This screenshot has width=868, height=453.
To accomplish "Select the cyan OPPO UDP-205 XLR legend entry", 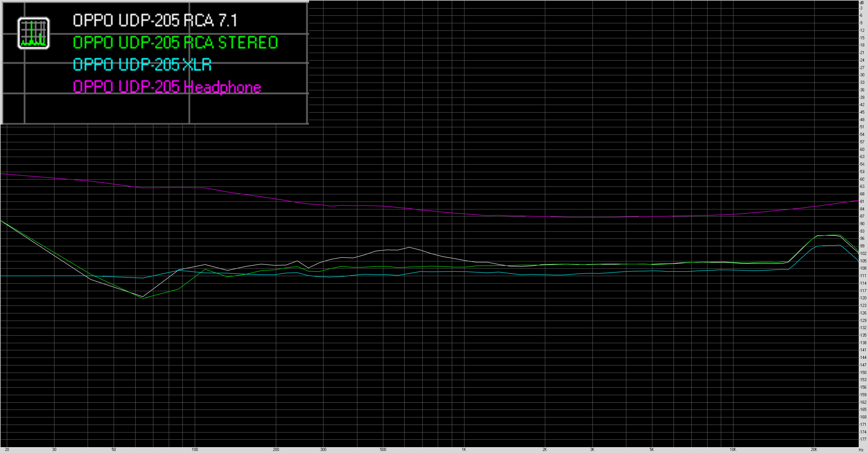I will (142, 64).
